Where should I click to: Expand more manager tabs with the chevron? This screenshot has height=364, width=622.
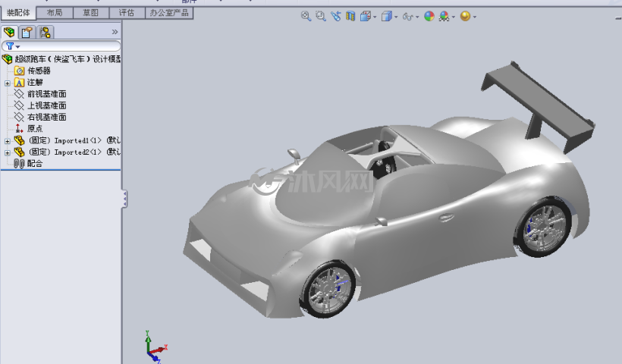[x=115, y=32]
